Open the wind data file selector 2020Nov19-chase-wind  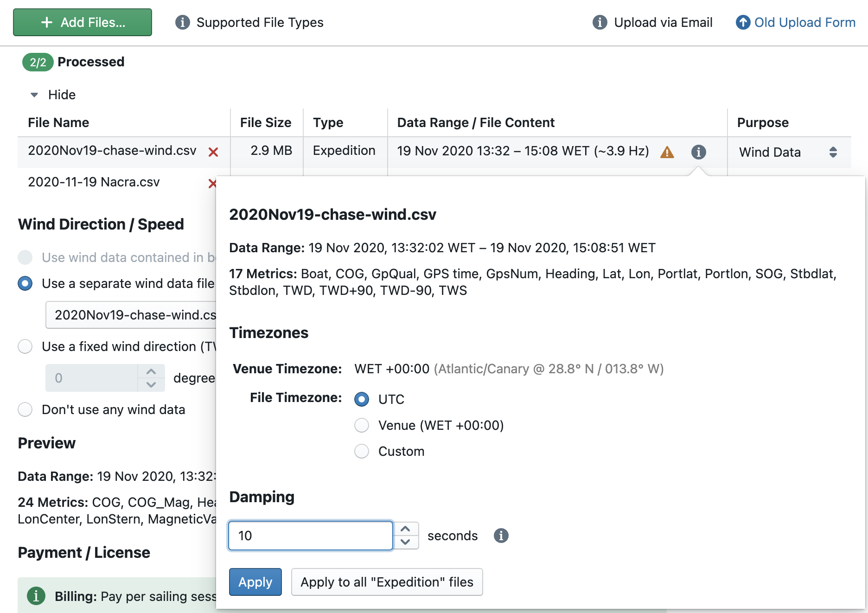(x=131, y=315)
